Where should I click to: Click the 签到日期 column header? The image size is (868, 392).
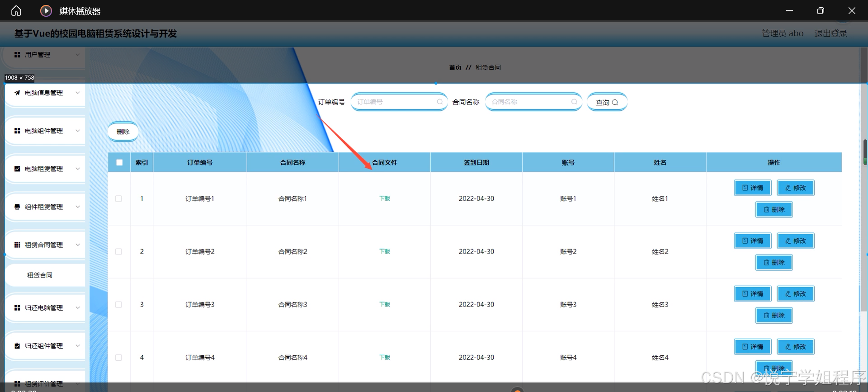[x=476, y=162]
